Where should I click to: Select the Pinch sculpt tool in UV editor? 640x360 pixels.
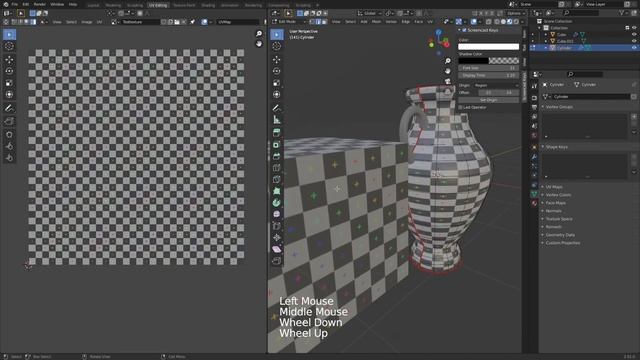(9, 158)
